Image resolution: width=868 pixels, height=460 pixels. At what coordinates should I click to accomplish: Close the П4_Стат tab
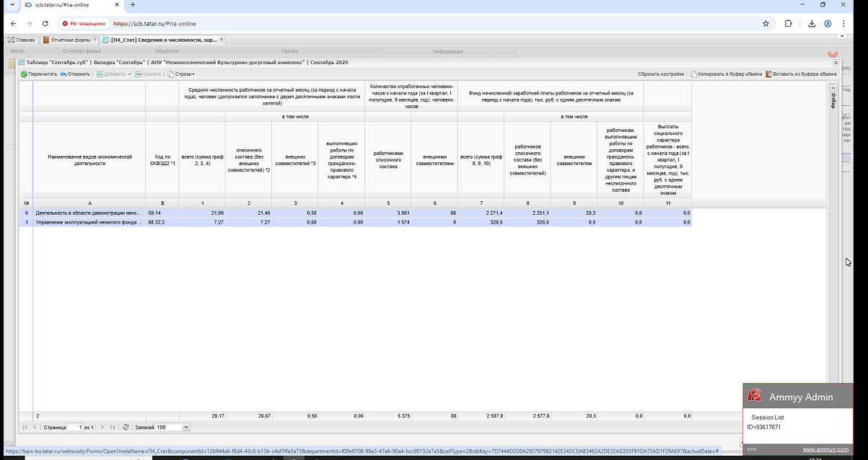(222, 40)
